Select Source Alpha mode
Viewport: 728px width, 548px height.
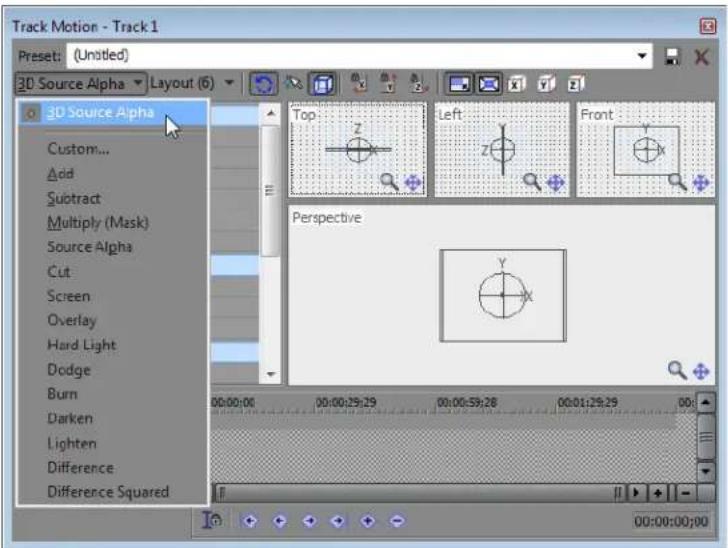[90, 247]
